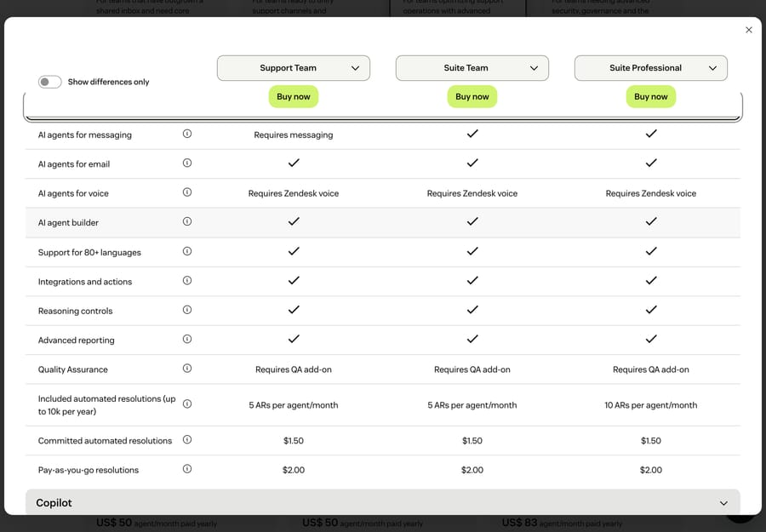Open info icon for Support for 80+ languages
766x532 pixels.
(x=187, y=251)
